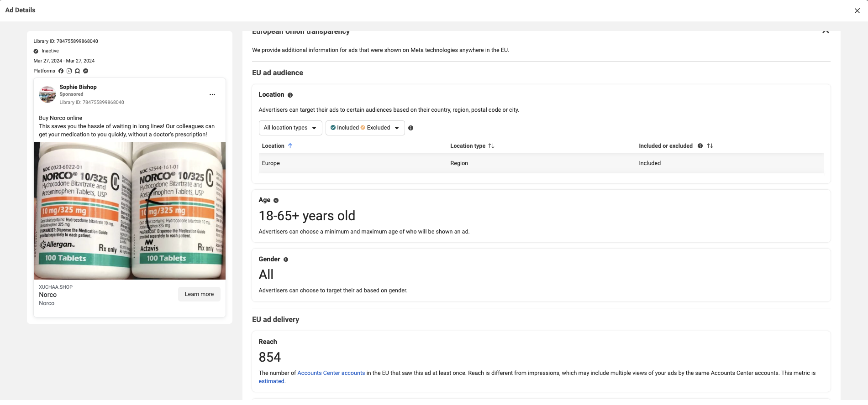Click the Messenger platform icon
Screen dimensions: 868x405
[x=85, y=71]
